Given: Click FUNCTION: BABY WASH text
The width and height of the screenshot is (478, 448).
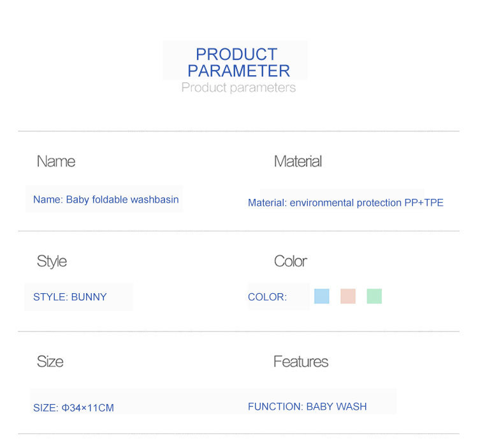Looking at the screenshot, I should tap(307, 407).
